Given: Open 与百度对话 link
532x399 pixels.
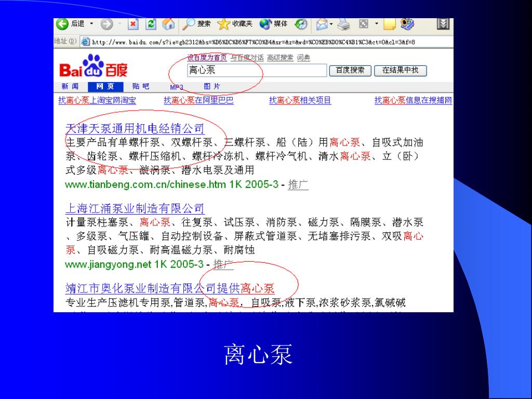Looking at the screenshot, I should coord(247,58).
